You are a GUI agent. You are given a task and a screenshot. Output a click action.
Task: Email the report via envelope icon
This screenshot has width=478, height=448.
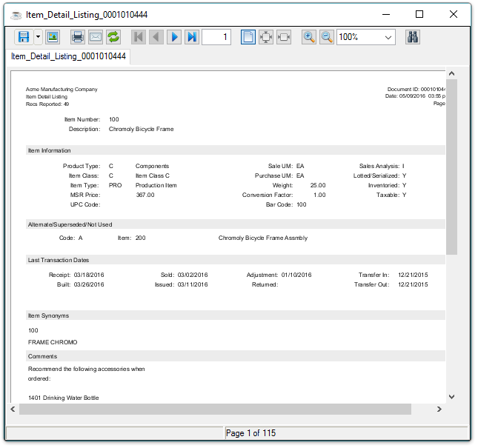click(96, 37)
